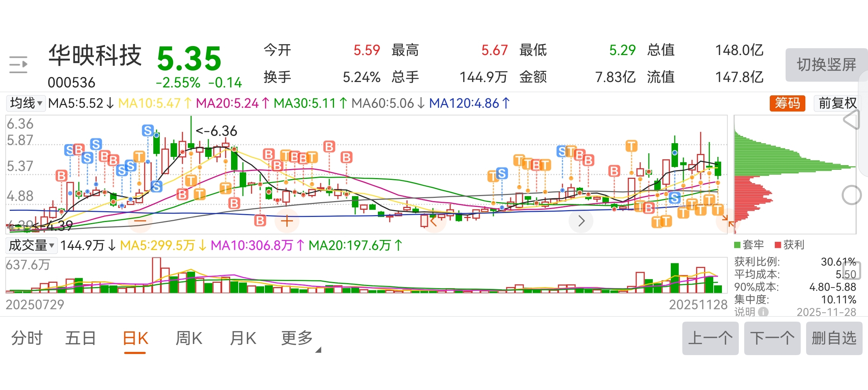Screen dimensions: 868x390
Task: Switch orientation with 切换竖屏
Action: click(826, 65)
